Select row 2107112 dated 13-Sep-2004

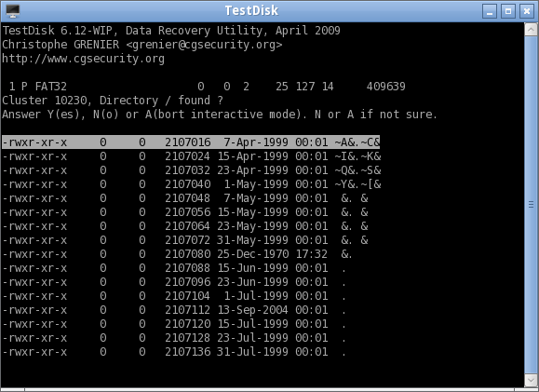[x=174, y=310]
